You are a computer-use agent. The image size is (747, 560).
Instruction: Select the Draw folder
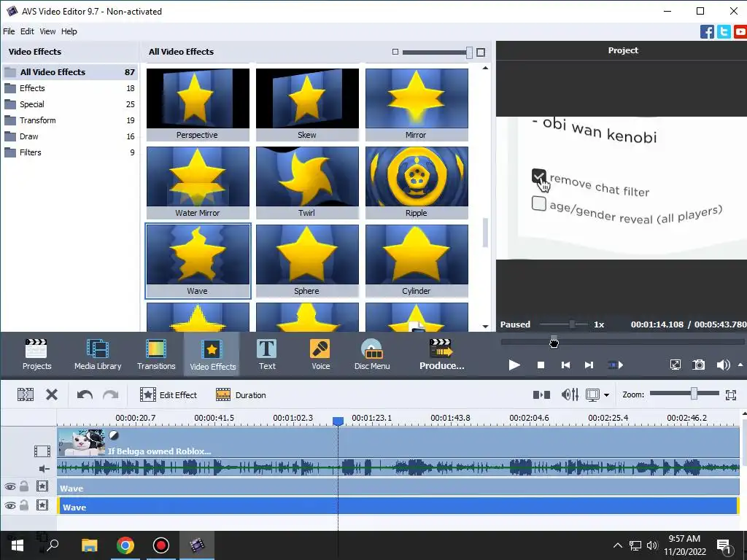point(70,136)
